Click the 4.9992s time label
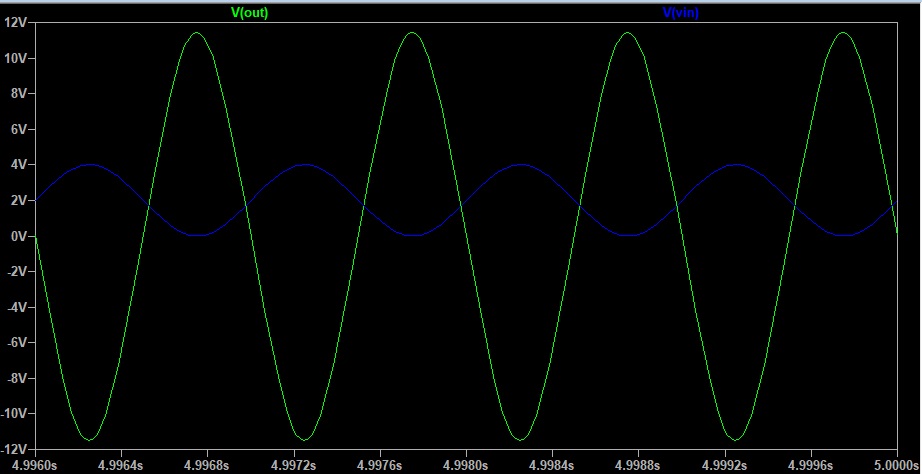The width and height of the screenshot is (922, 474). click(724, 465)
